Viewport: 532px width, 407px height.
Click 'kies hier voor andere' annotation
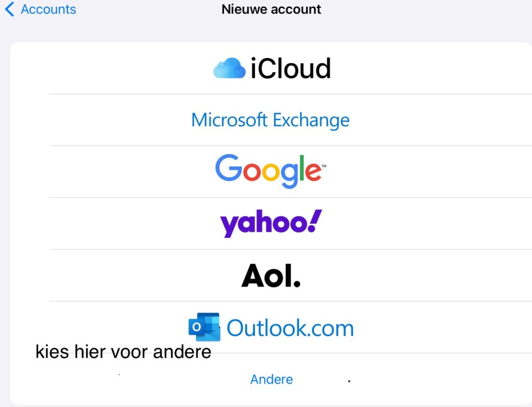(x=123, y=352)
